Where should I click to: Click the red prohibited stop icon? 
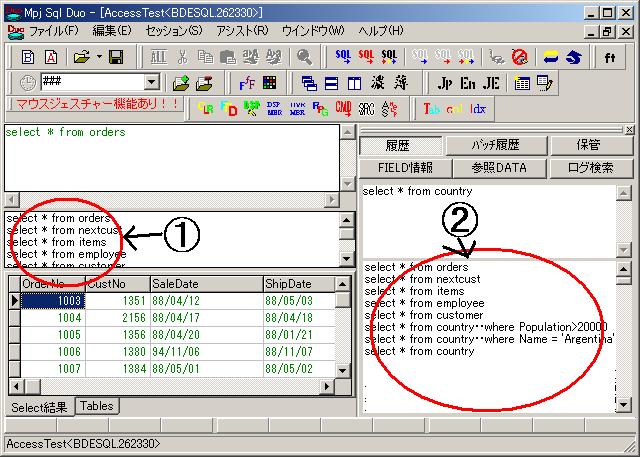click(x=520, y=57)
